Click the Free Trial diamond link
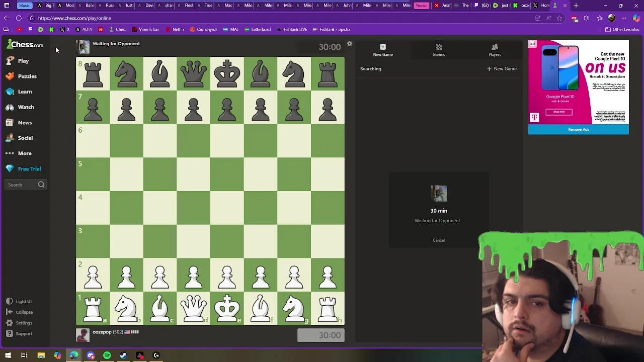 coord(24,169)
